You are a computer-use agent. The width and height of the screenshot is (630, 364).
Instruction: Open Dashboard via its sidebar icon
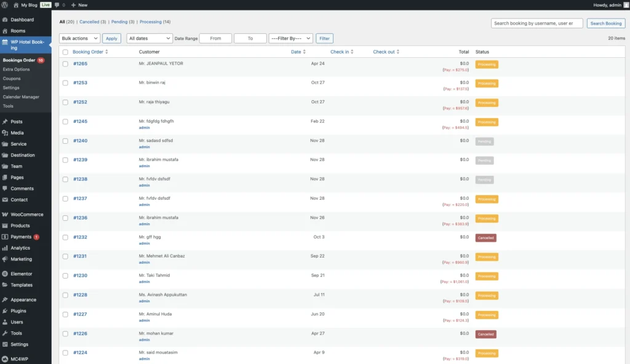click(6, 20)
